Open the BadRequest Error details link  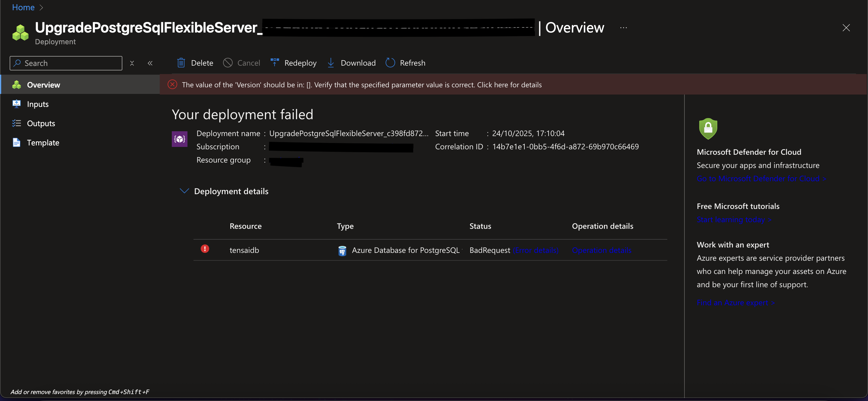coord(536,250)
